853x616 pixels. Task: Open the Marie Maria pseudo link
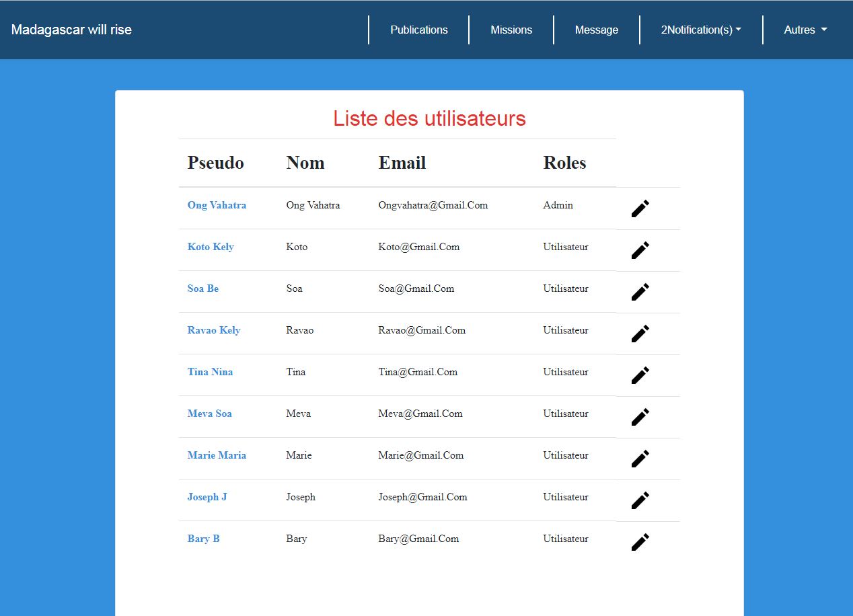(217, 455)
